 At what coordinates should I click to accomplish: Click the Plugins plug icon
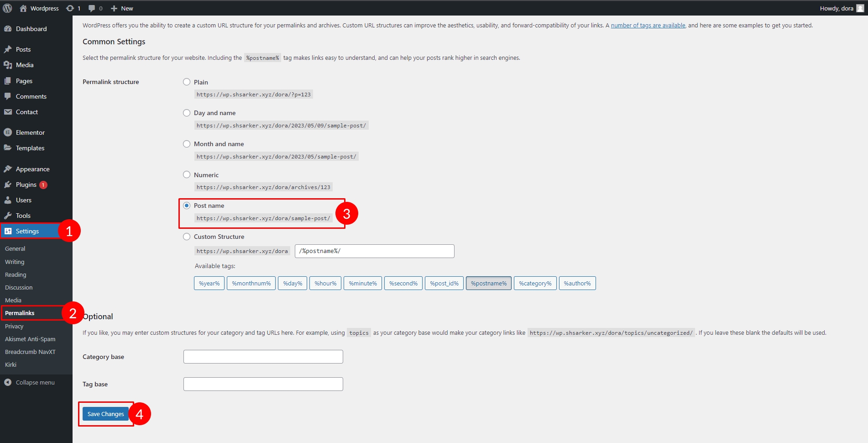(8, 185)
